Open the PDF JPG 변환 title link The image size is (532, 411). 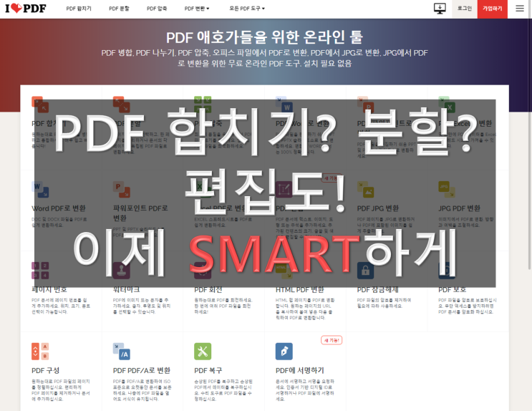(x=377, y=208)
